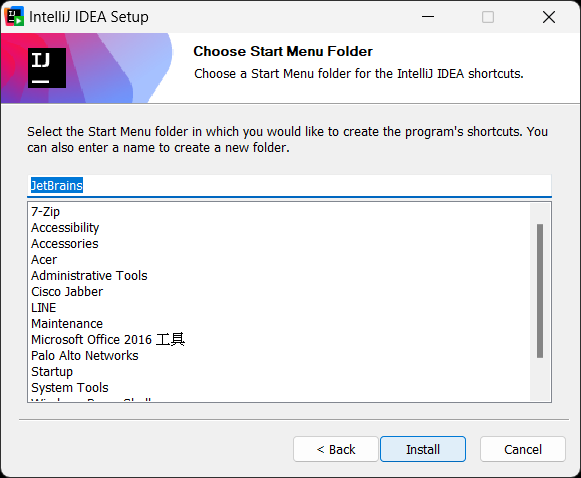581x478 pixels.
Task: Click the IntelliJ IDEA title bar icon
Action: [x=14, y=17]
